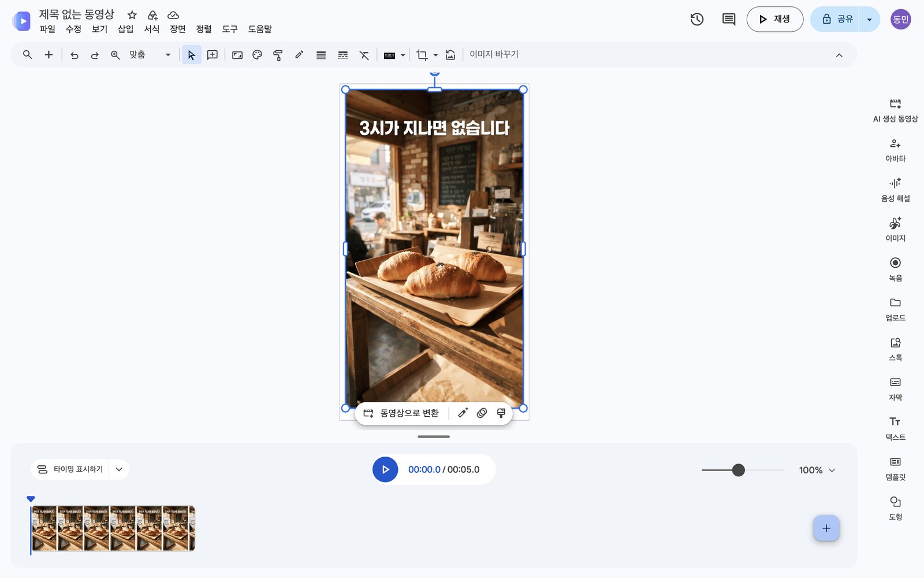Open the comments icon in header

[x=729, y=19]
